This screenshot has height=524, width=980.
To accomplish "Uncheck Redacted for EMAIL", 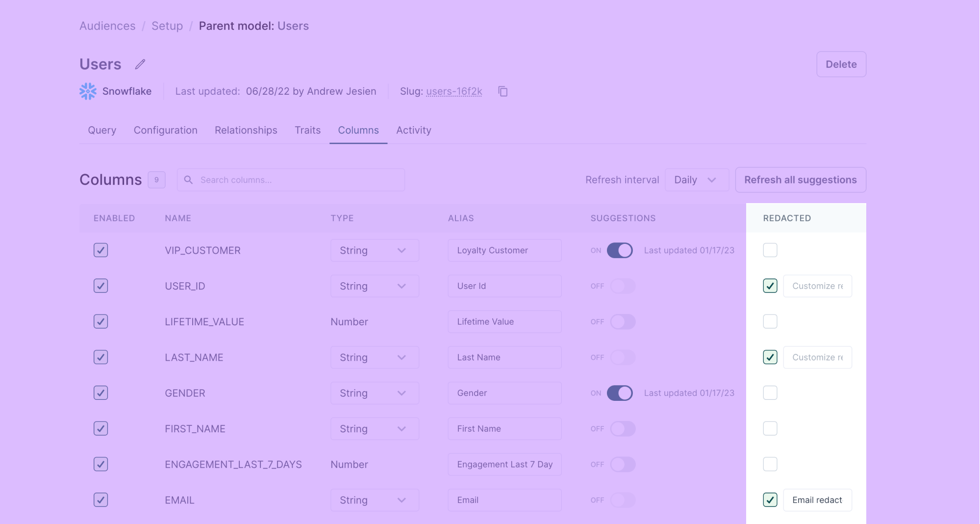I will pos(770,500).
